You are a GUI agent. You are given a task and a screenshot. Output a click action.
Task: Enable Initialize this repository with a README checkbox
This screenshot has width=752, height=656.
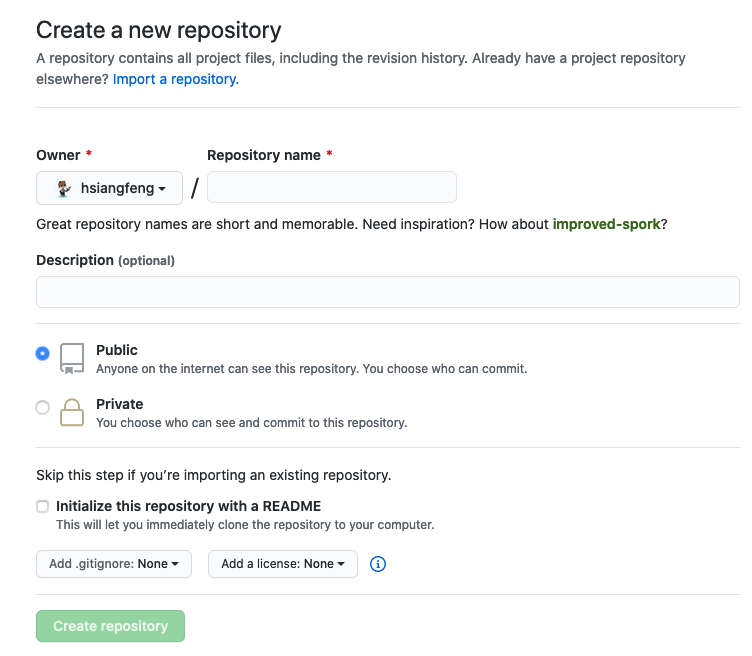tap(42, 507)
